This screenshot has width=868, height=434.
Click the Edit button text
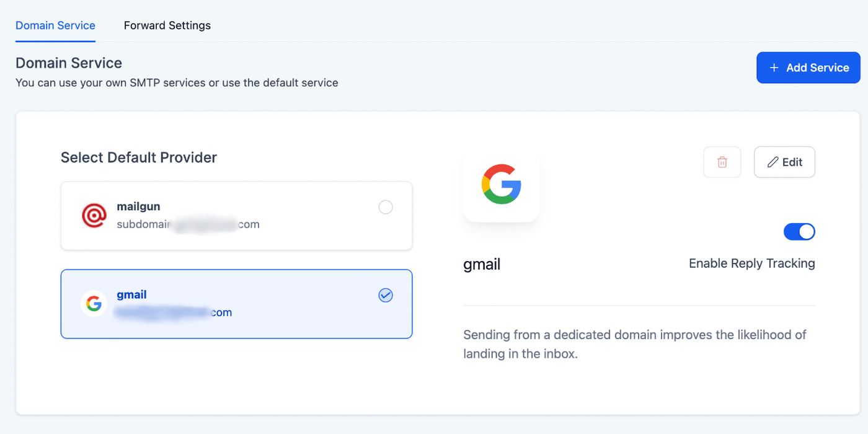pyautogui.click(x=792, y=162)
